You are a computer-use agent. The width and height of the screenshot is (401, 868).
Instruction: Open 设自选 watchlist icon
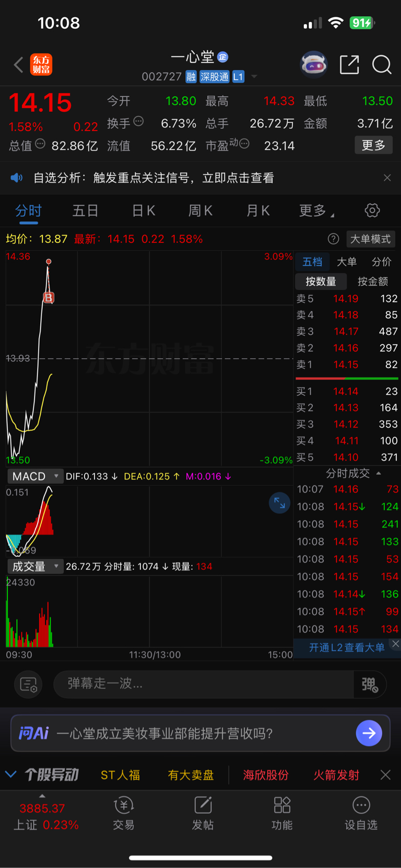coord(361,813)
